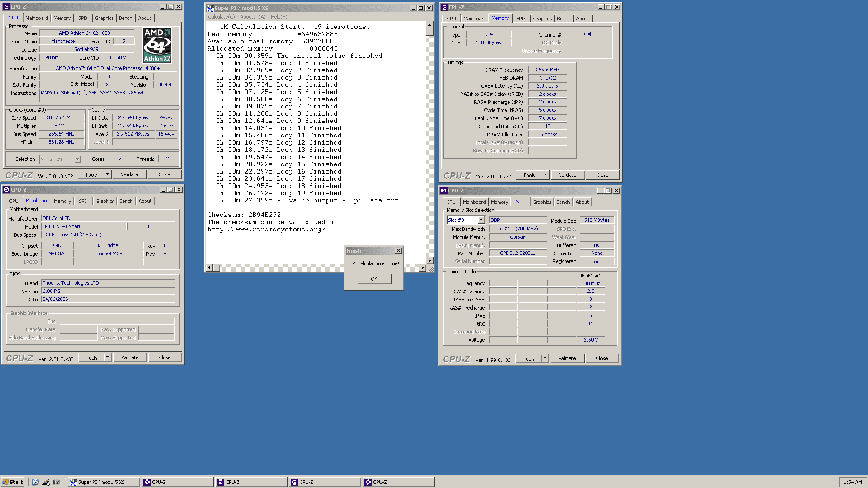Switch to Bench tab in the CPU tab window
The width and height of the screenshot is (868, 488).
(x=126, y=18)
